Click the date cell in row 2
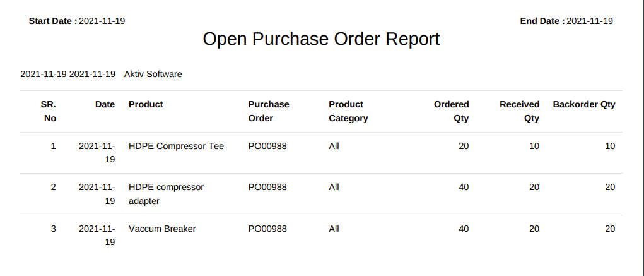This screenshot has height=276, width=644. [97, 194]
